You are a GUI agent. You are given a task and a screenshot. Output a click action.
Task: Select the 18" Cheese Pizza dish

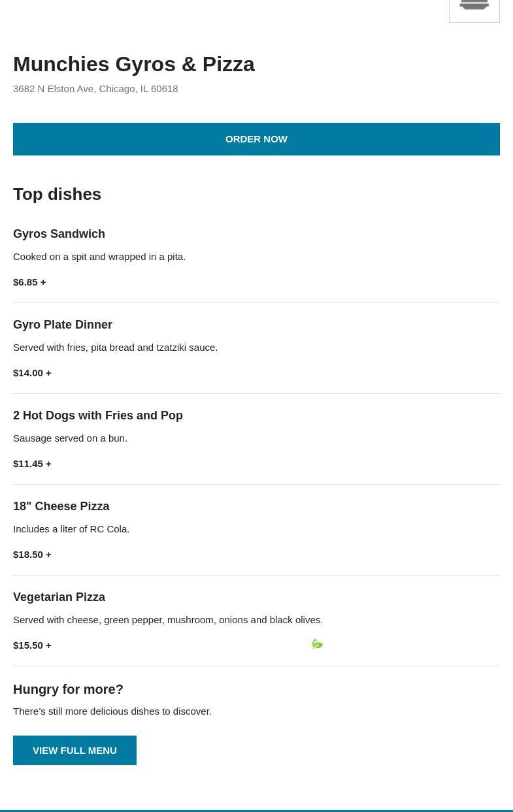(61, 506)
